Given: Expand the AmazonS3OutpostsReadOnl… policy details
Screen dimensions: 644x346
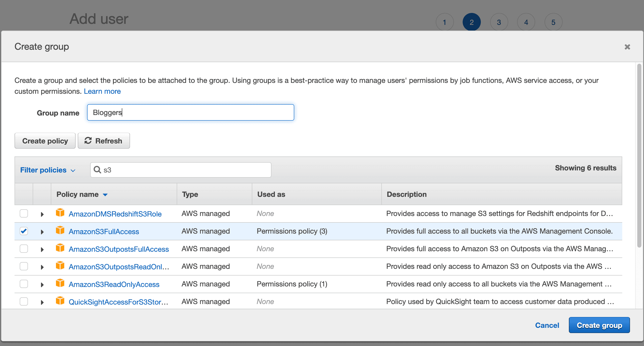Looking at the screenshot, I should (x=42, y=267).
